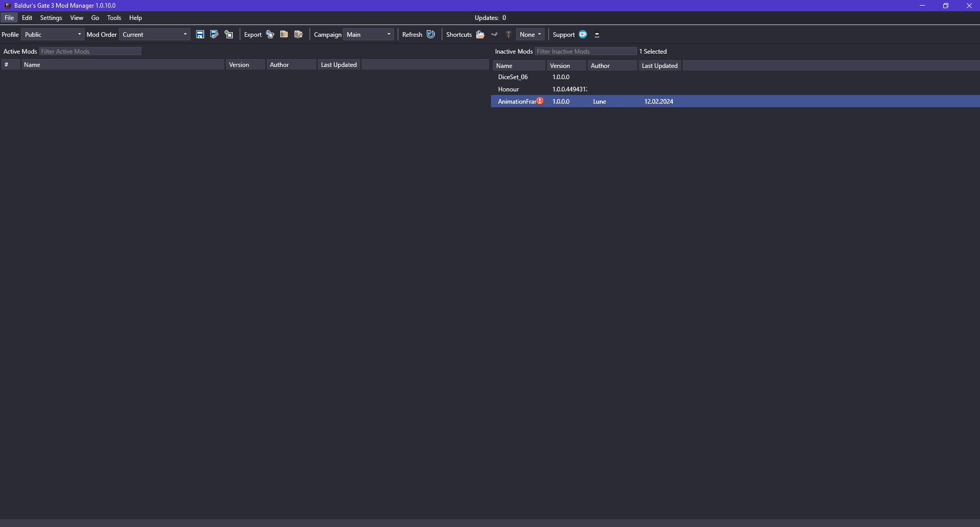Select the Honour inactive mod
The width and height of the screenshot is (980, 527).
[x=736, y=89]
